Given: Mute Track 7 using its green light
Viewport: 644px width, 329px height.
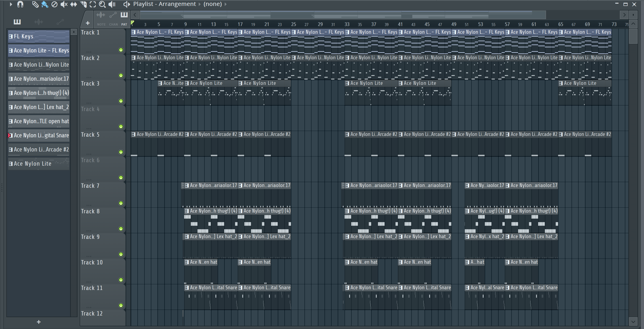Looking at the screenshot, I should 121,203.
